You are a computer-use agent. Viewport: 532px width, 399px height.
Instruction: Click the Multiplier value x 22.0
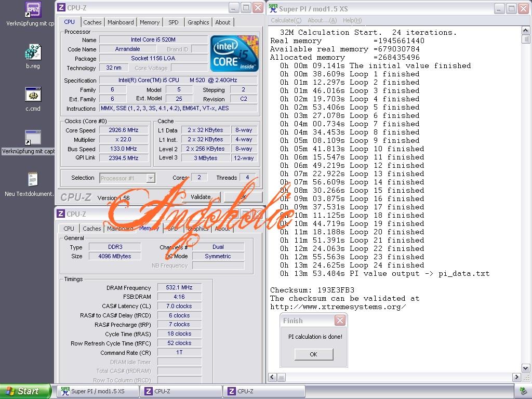pos(124,139)
